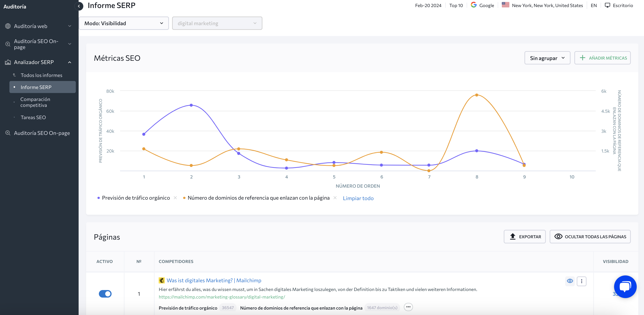Click the three-dot overflow menu on metrics row

coord(408,307)
